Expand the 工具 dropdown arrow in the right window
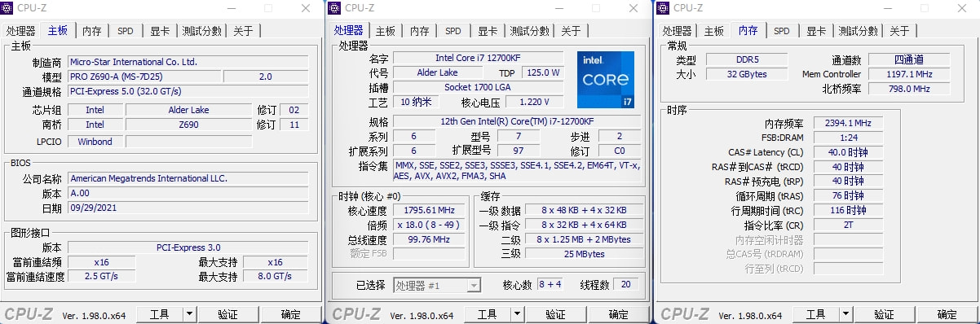Screen dimensions: 980x324 coord(846,314)
